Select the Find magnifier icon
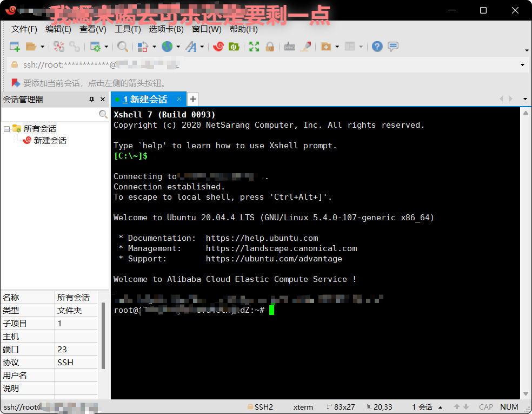 [x=122, y=47]
